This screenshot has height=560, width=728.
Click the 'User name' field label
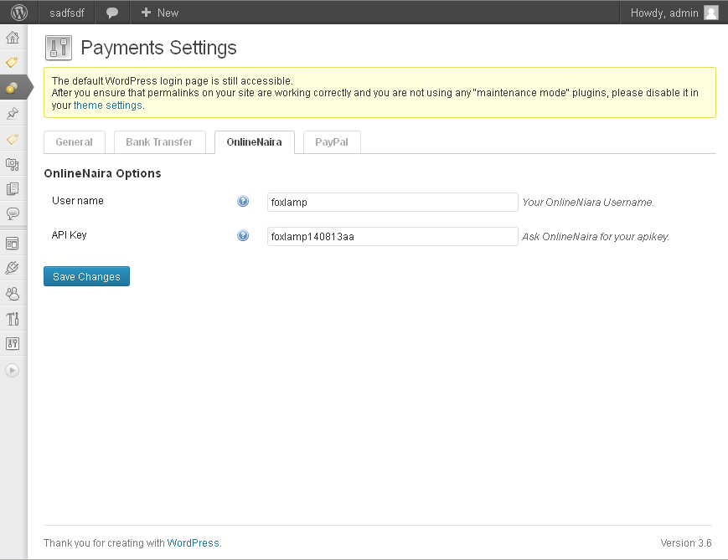78,200
